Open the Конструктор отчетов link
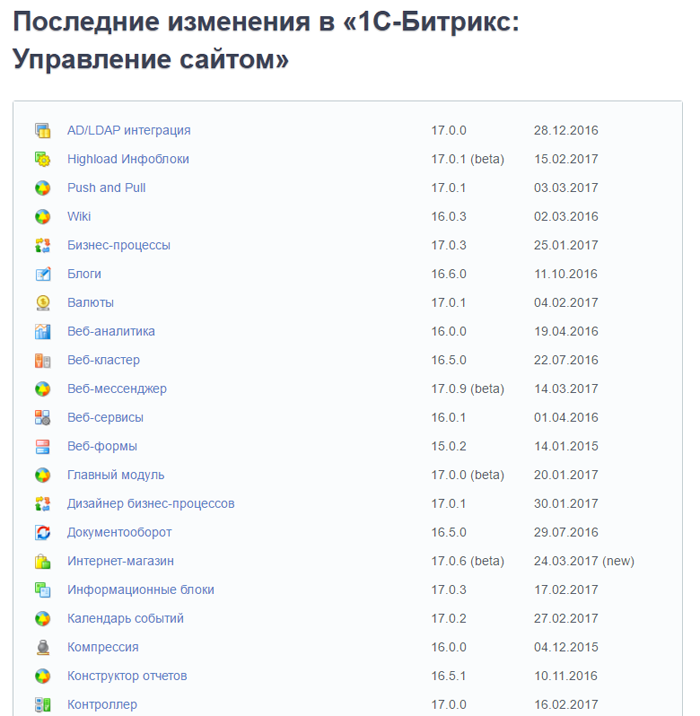 127,676
